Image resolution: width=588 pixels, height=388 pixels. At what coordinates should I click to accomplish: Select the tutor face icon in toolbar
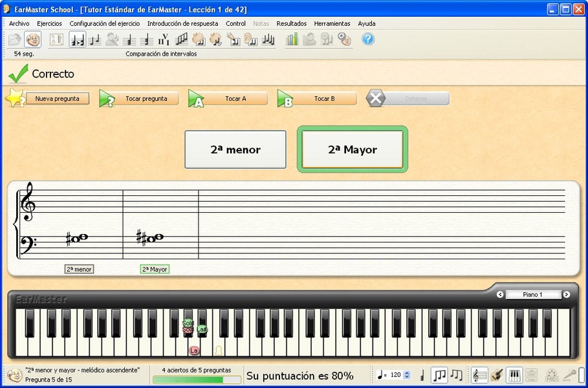pyautogui.click(x=32, y=39)
